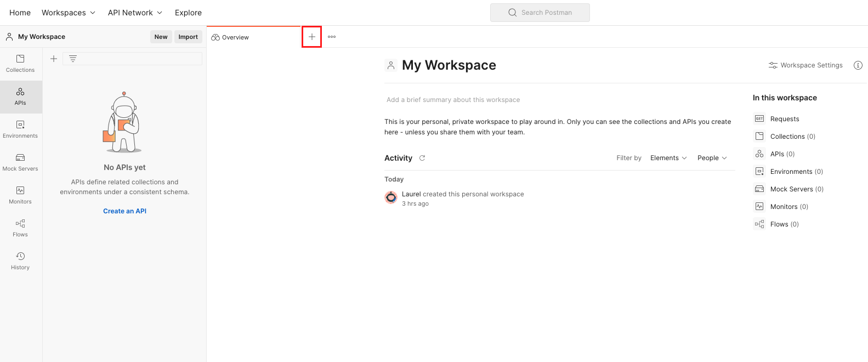The image size is (868, 362).
Task: Go to Home
Action: coord(20,13)
